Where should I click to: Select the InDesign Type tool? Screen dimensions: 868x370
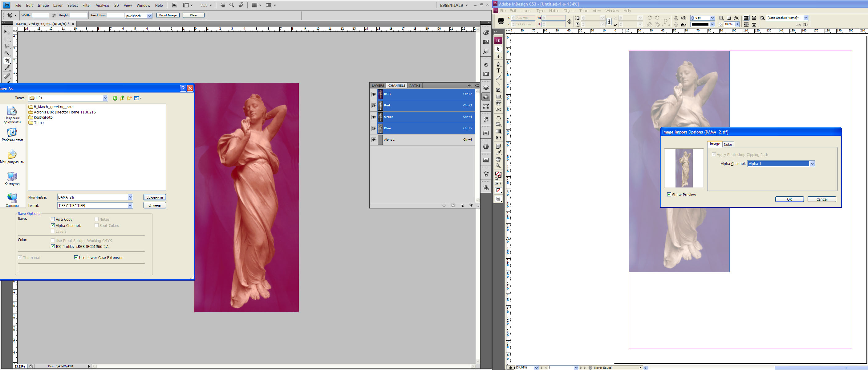pyautogui.click(x=498, y=71)
